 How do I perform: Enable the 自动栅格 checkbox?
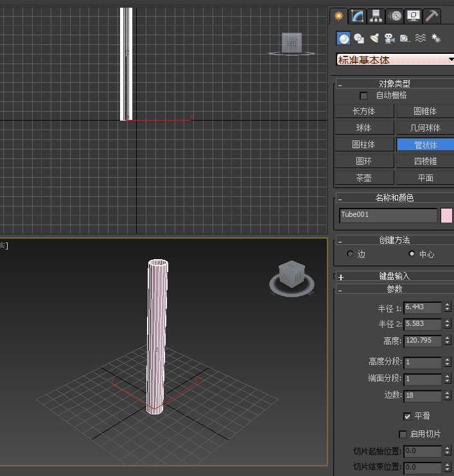click(364, 96)
